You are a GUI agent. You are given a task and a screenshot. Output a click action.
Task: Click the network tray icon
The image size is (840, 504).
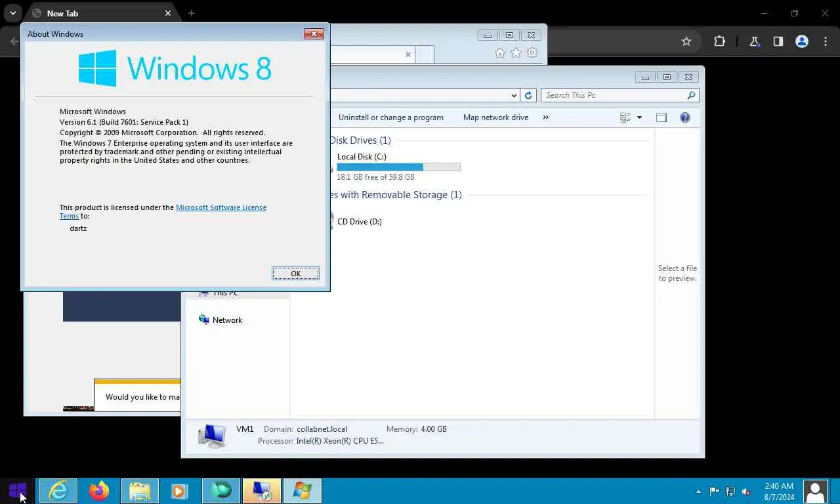(730, 492)
